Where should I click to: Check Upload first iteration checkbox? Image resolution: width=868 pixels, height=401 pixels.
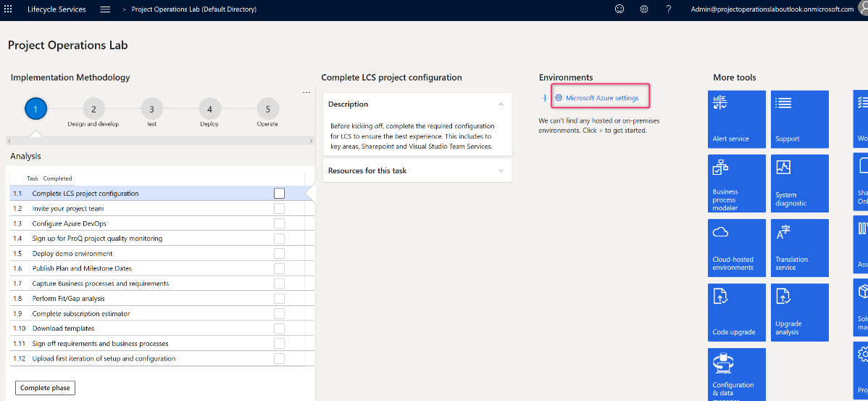280,358
